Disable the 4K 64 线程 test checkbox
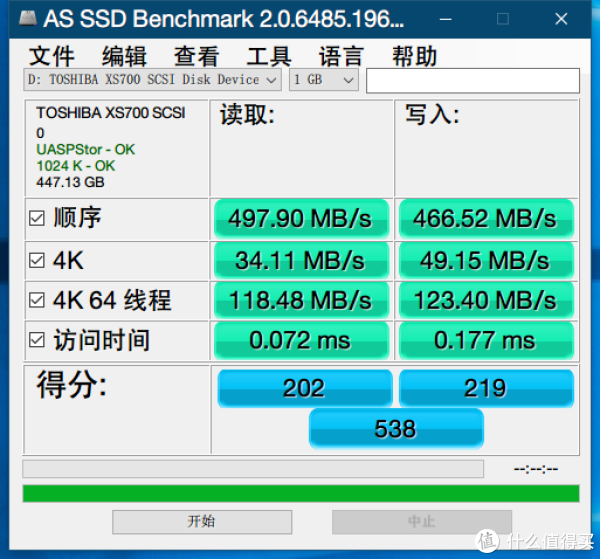 pos(37,300)
